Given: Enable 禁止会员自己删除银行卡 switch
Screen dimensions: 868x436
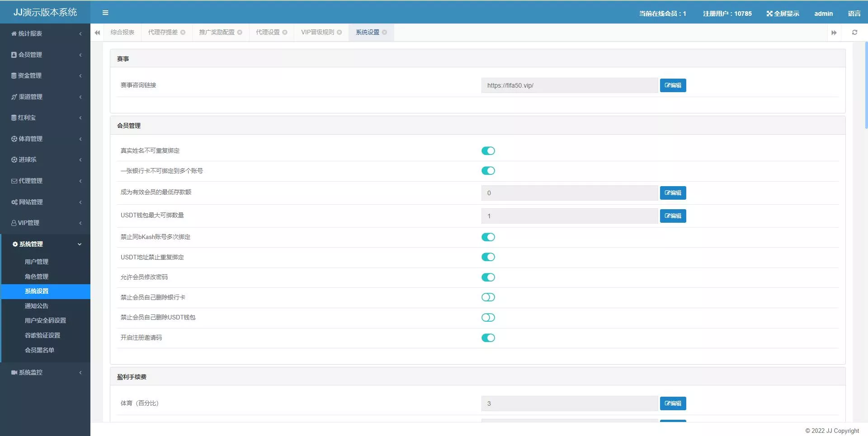Looking at the screenshot, I should tap(488, 297).
